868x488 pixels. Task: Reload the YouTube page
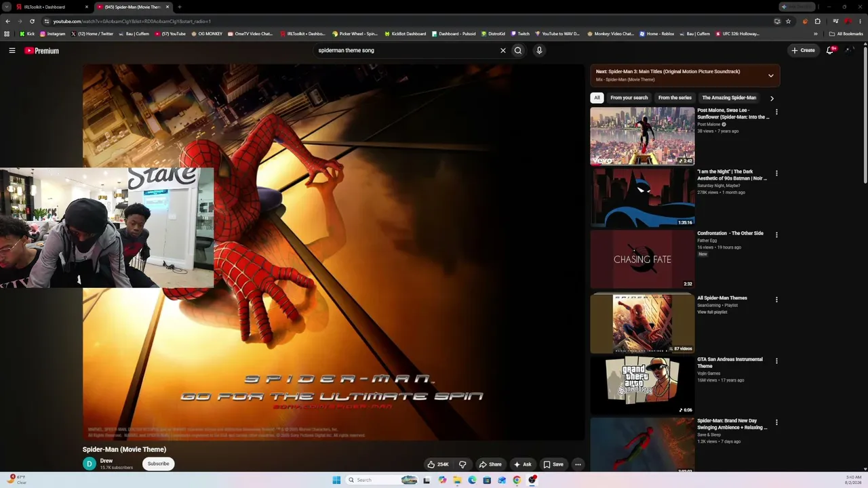[32, 21]
